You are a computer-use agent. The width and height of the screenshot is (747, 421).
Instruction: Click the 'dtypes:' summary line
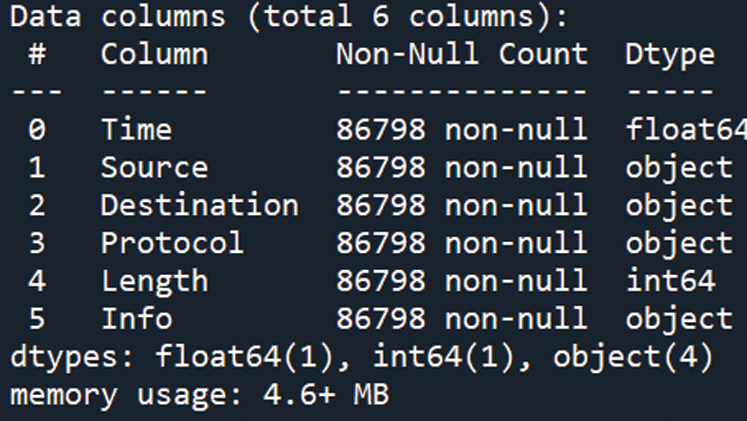click(361, 357)
